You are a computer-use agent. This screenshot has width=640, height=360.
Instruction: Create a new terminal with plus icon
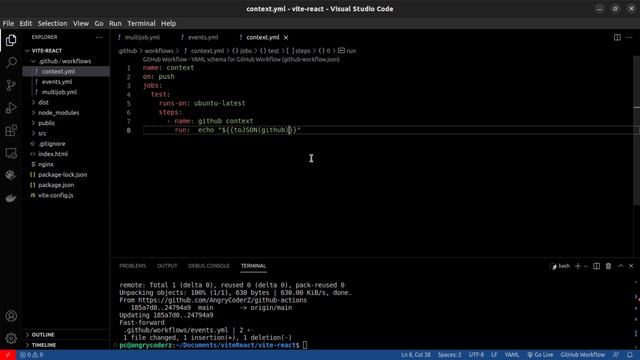578,266
